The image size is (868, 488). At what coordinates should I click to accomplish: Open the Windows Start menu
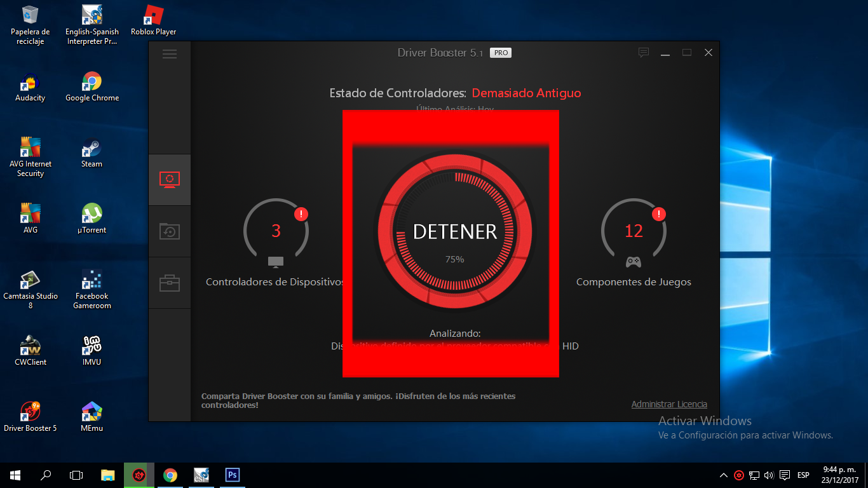coord(15,475)
